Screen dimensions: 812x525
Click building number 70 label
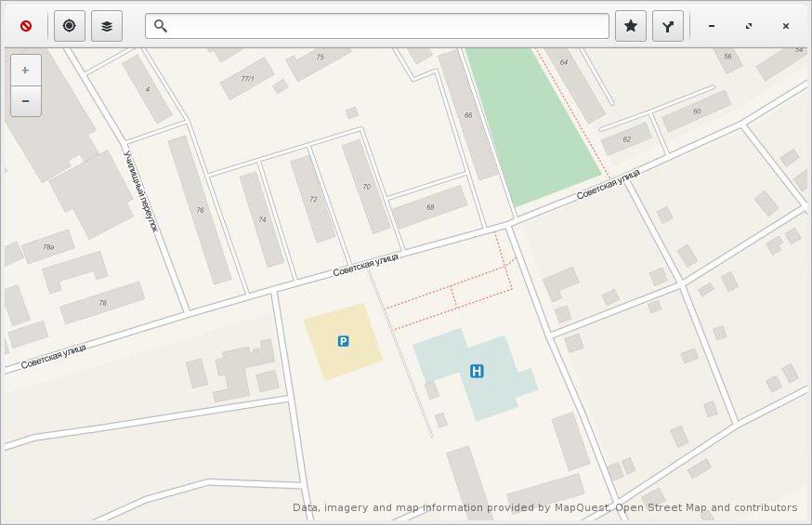(367, 187)
